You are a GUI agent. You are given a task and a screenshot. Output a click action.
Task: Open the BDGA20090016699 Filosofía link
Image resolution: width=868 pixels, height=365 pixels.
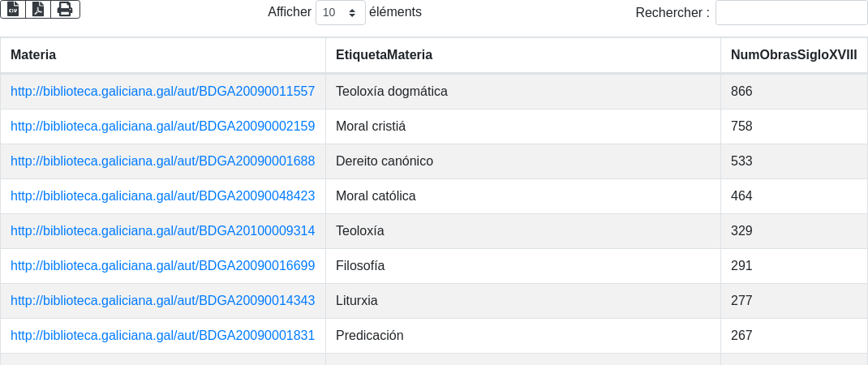[162, 266]
